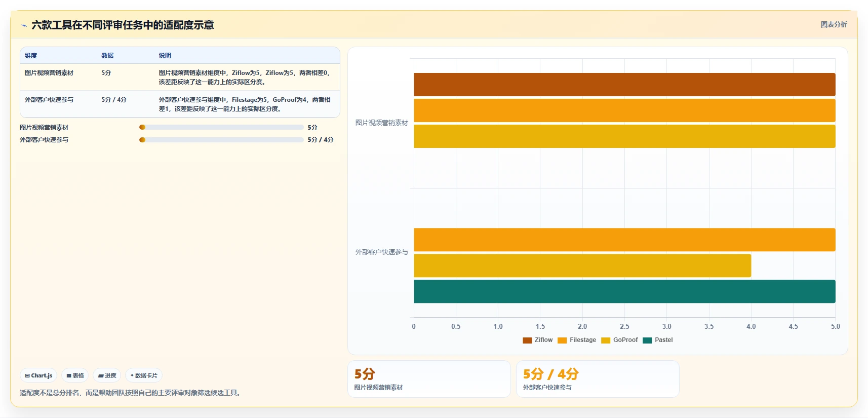
Task: Select the 外部客户快速参与 table row cell
Action: coord(49,100)
